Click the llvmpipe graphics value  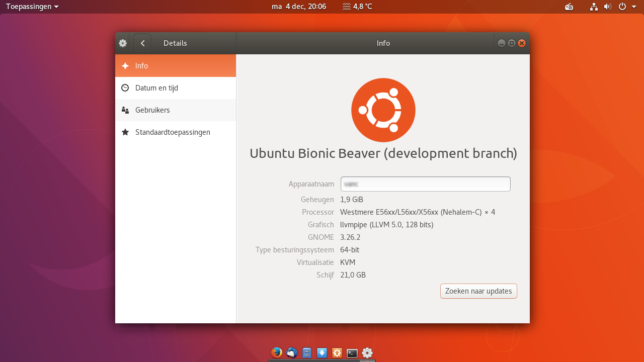[x=387, y=225]
